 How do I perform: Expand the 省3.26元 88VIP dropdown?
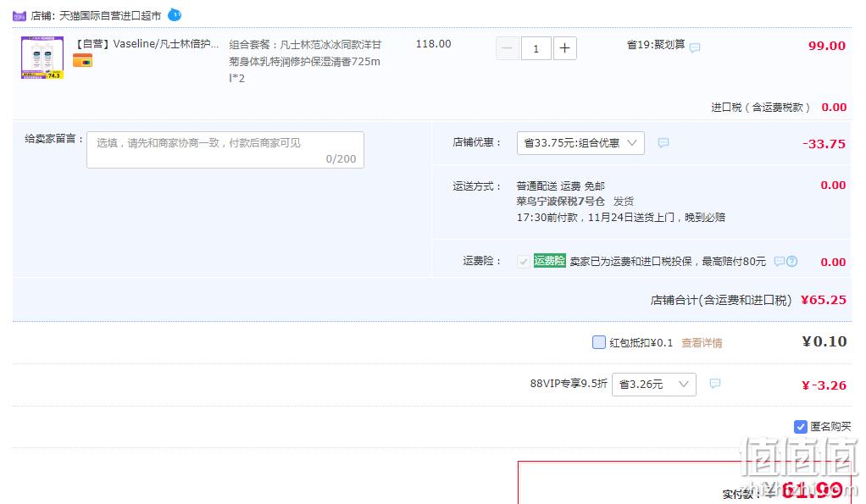654,385
